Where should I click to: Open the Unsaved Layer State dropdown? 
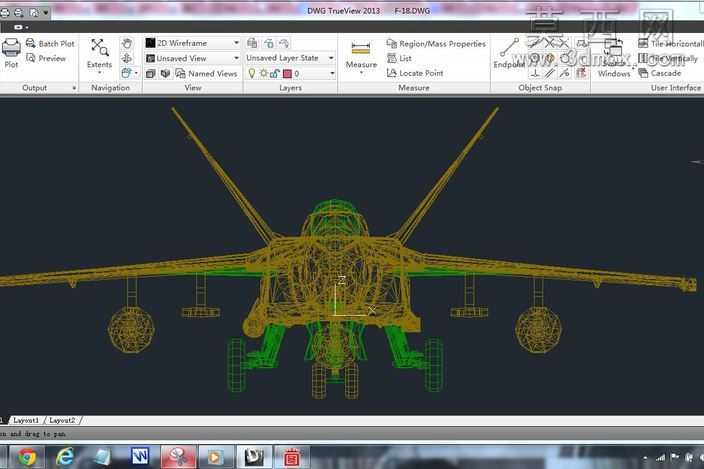click(x=290, y=58)
